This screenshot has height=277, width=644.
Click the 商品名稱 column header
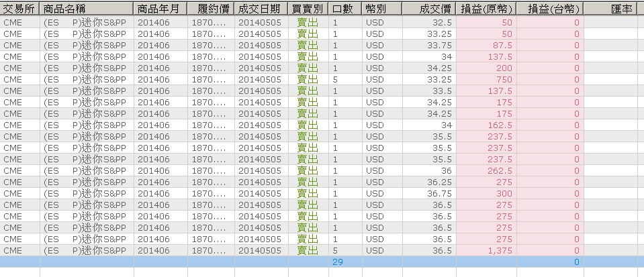[x=87, y=9]
